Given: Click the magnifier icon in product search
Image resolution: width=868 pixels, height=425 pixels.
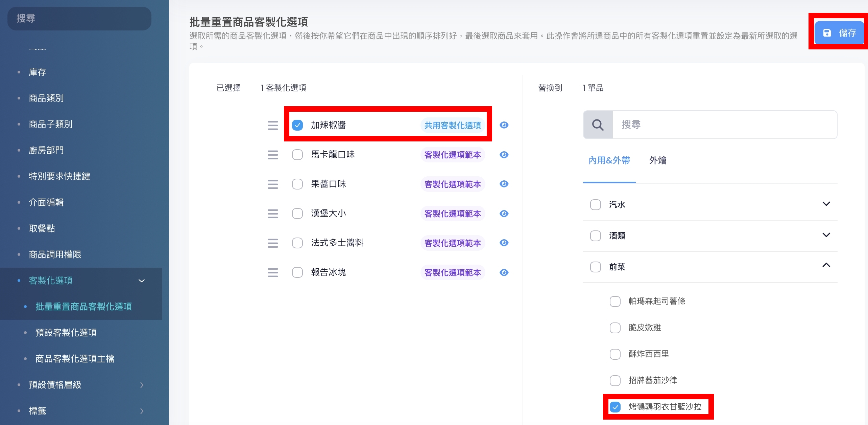Looking at the screenshot, I should (598, 125).
